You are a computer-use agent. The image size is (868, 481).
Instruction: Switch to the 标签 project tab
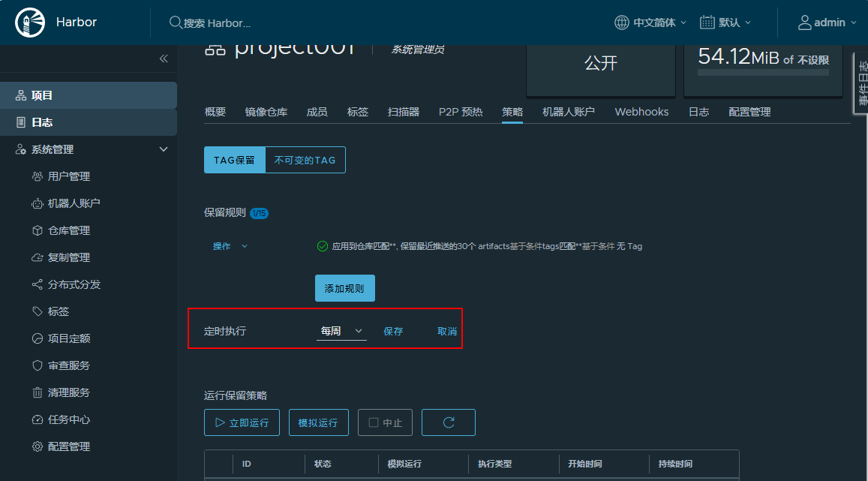coord(358,112)
